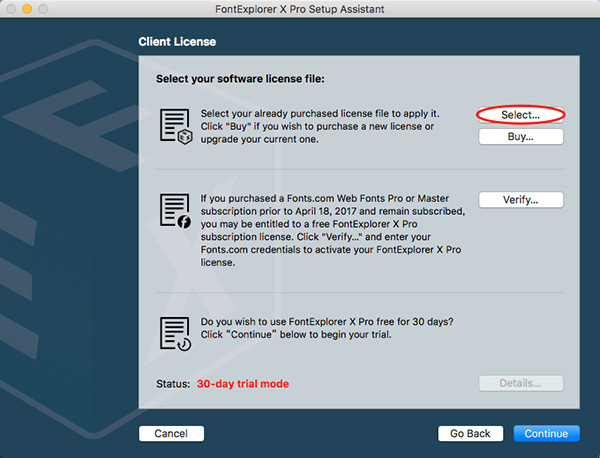Cancel the Setup Assistant
The width and height of the screenshot is (600, 458).
(171, 434)
